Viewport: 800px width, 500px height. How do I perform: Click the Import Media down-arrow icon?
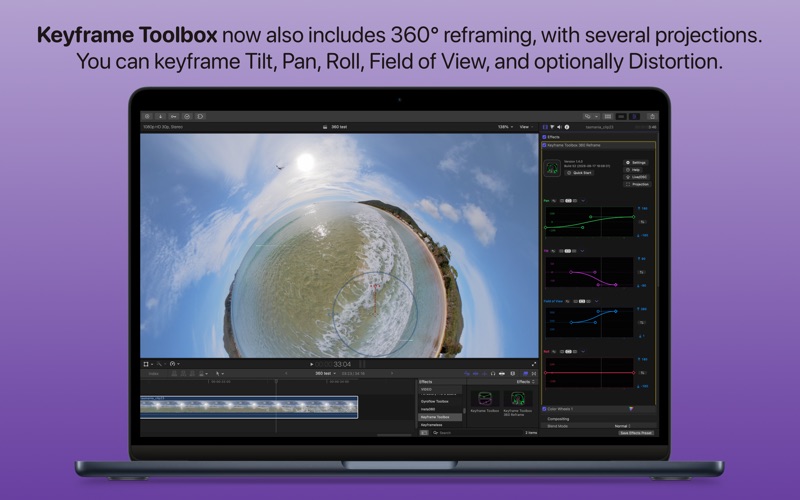(160, 116)
